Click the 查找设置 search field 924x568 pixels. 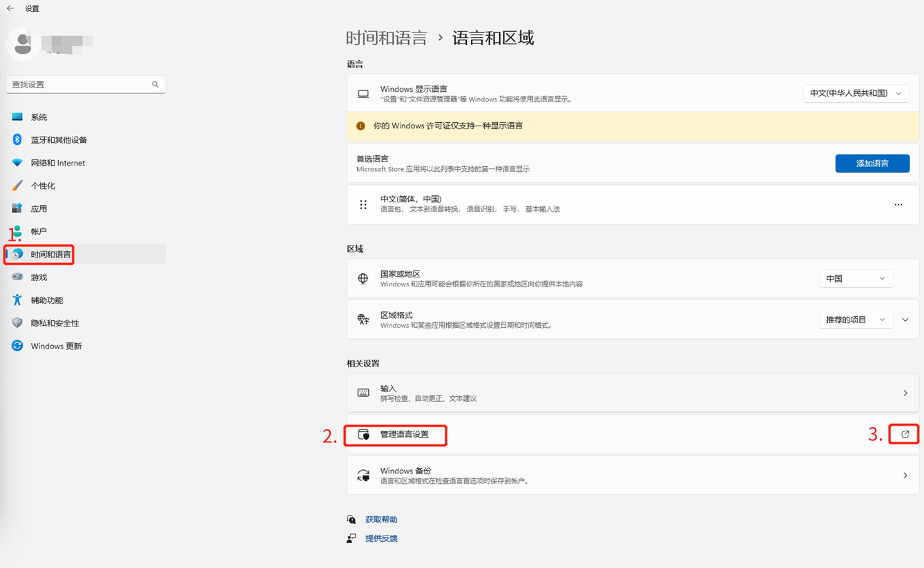pyautogui.click(x=86, y=84)
